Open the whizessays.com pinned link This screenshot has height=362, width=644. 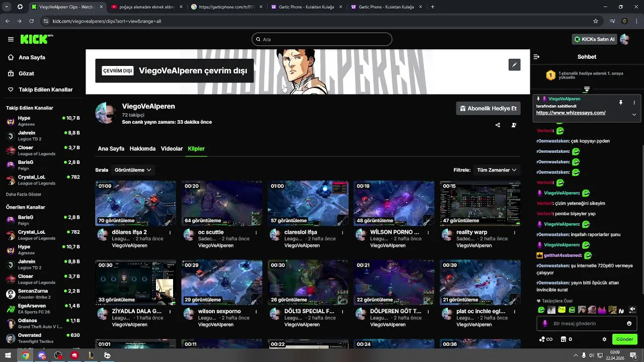click(571, 113)
